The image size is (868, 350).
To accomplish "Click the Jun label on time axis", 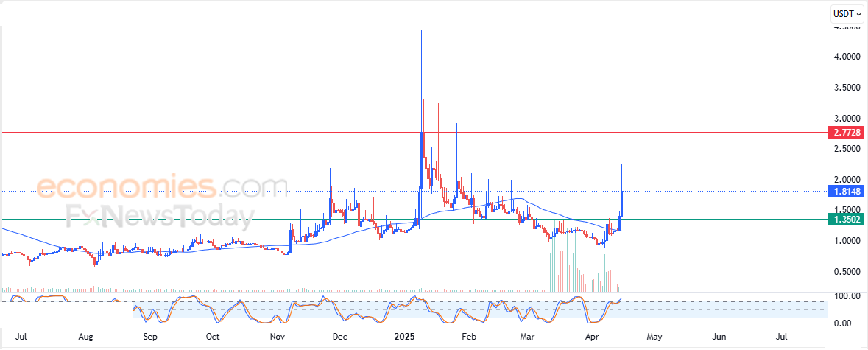I will click(x=719, y=337).
